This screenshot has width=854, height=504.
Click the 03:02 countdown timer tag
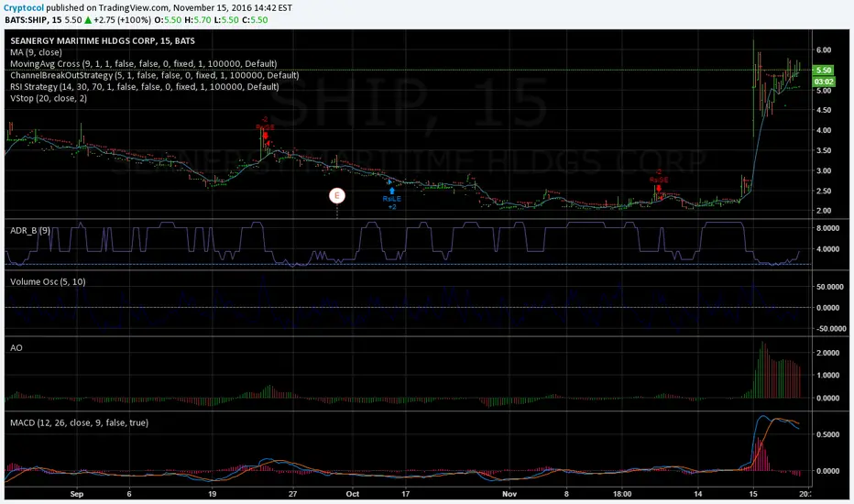click(x=824, y=82)
